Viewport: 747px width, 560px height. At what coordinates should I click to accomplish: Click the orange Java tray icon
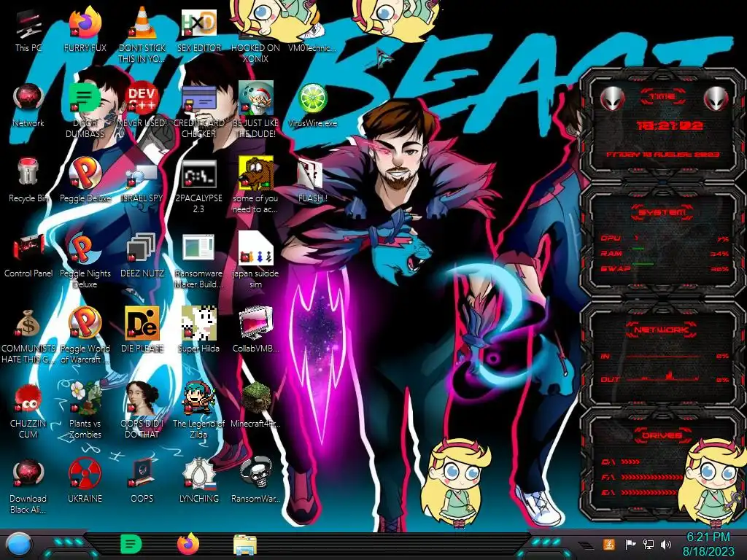pyautogui.click(x=609, y=545)
